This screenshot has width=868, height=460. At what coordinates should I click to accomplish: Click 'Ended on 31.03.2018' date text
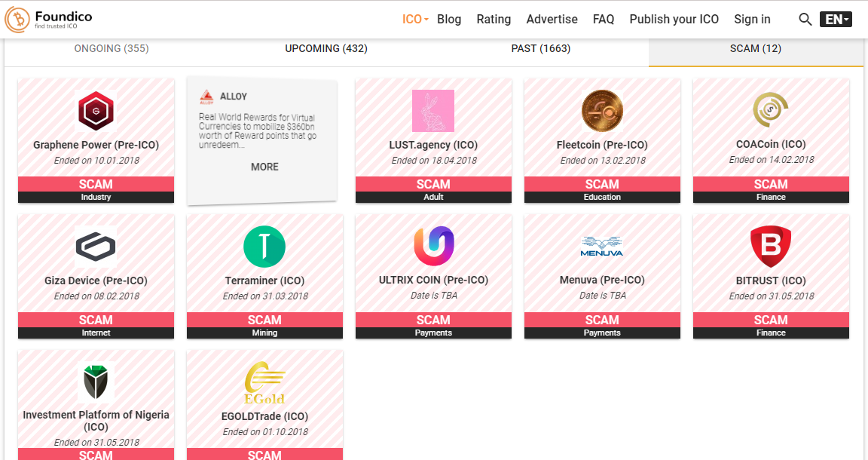coord(265,296)
